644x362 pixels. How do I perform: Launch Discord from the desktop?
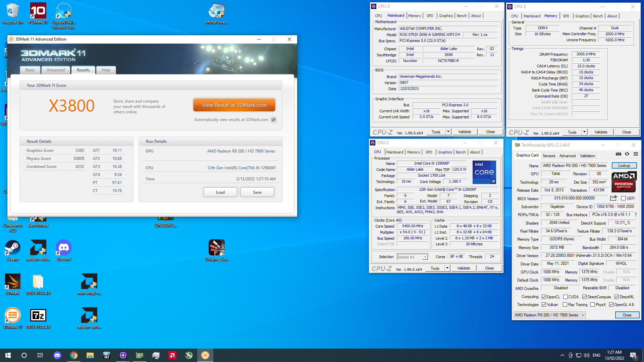[x=64, y=250]
